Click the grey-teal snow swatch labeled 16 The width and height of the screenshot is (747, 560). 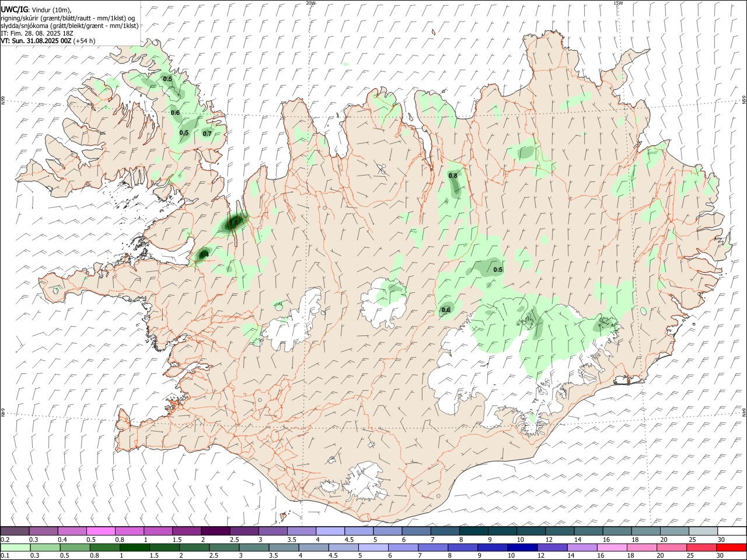click(x=617, y=531)
